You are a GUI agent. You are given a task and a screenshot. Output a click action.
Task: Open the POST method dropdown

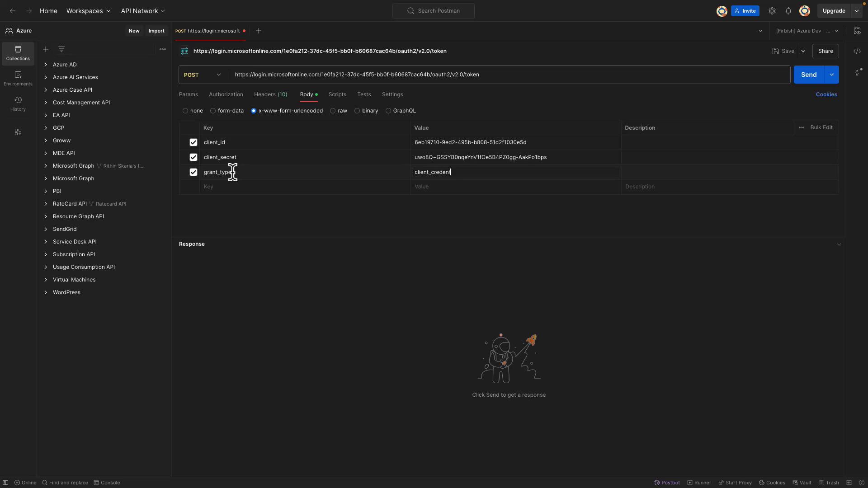[203, 75]
